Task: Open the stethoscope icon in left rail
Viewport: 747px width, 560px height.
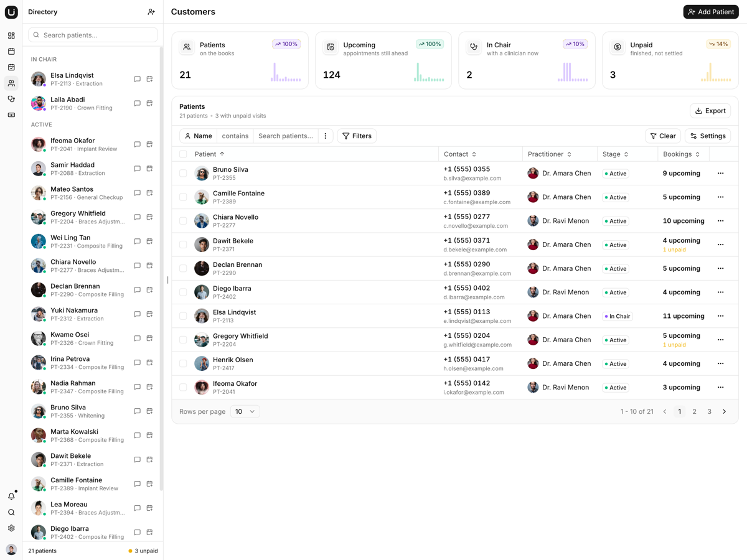Action: tap(11, 99)
